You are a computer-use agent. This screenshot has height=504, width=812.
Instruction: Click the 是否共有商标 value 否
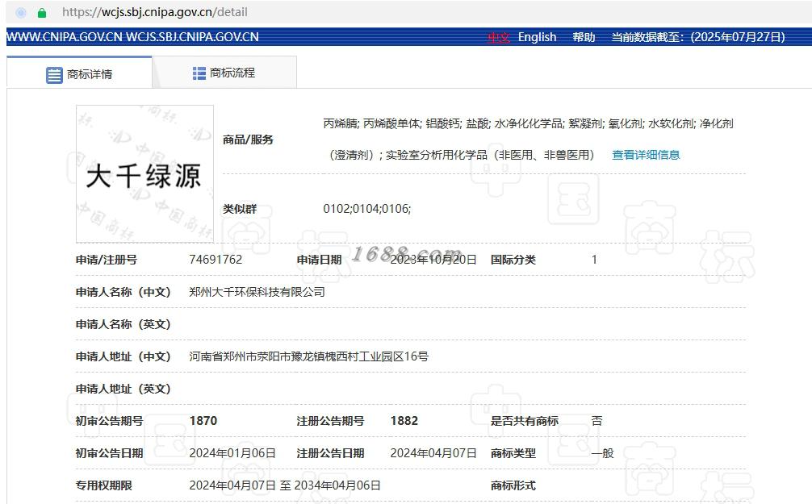click(596, 421)
